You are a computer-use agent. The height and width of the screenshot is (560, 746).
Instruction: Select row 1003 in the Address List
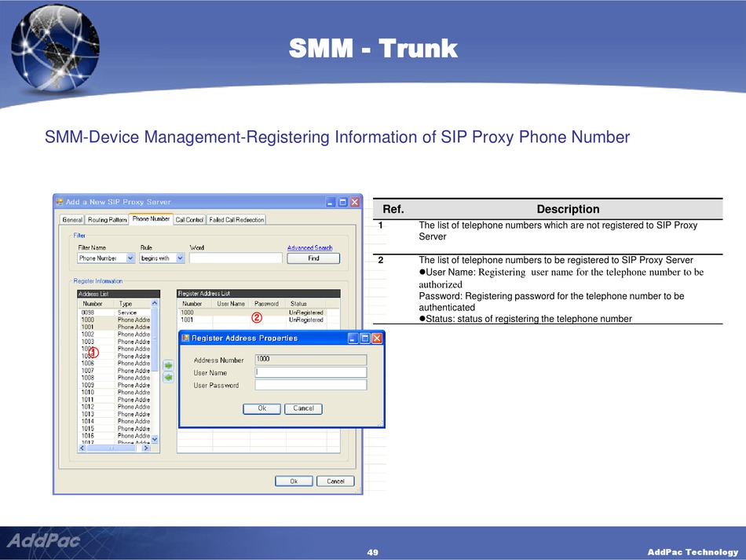(x=115, y=342)
